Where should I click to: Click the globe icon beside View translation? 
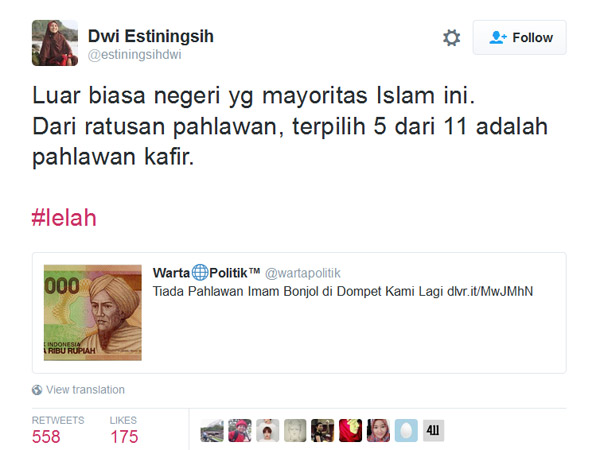pyautogui.click(x=37, y=390)
